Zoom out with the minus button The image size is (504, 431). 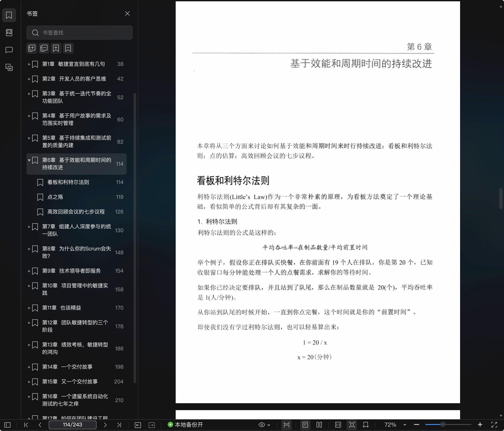coord(416,425)
